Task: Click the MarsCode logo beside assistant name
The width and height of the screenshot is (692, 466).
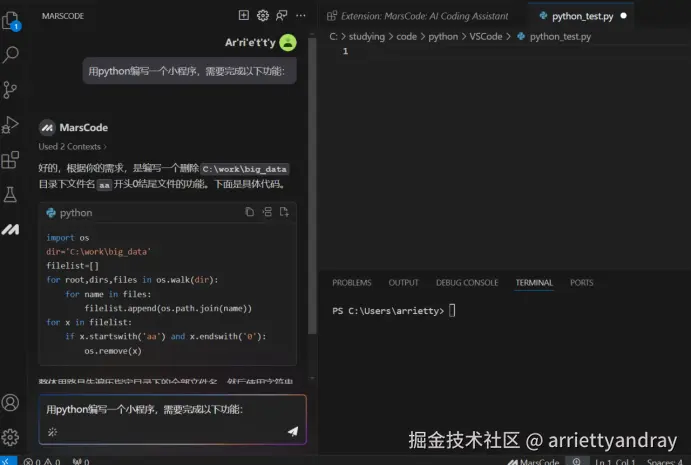Action: [x=47, y=128]
